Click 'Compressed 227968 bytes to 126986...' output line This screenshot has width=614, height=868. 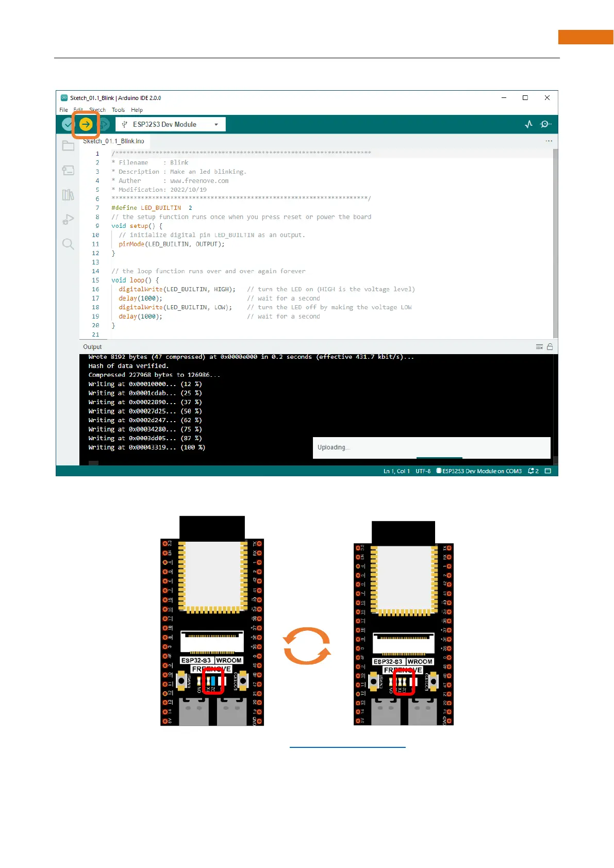[154, 375]
